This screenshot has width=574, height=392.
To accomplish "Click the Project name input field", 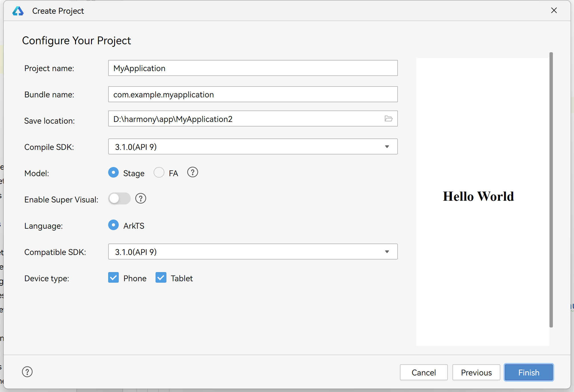I will [x=253, y=68].
